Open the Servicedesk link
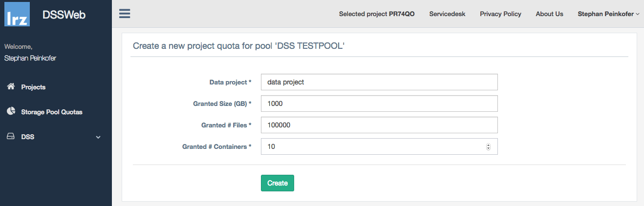The height and width of the screenshot is (206, 644). pyautogui.click(x=447, y=14)
